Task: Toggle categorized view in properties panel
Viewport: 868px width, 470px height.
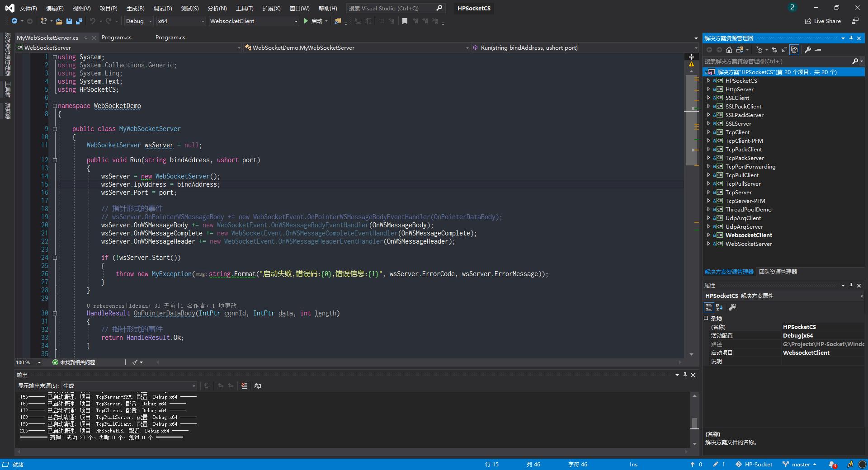Action: tap(708, 307)
